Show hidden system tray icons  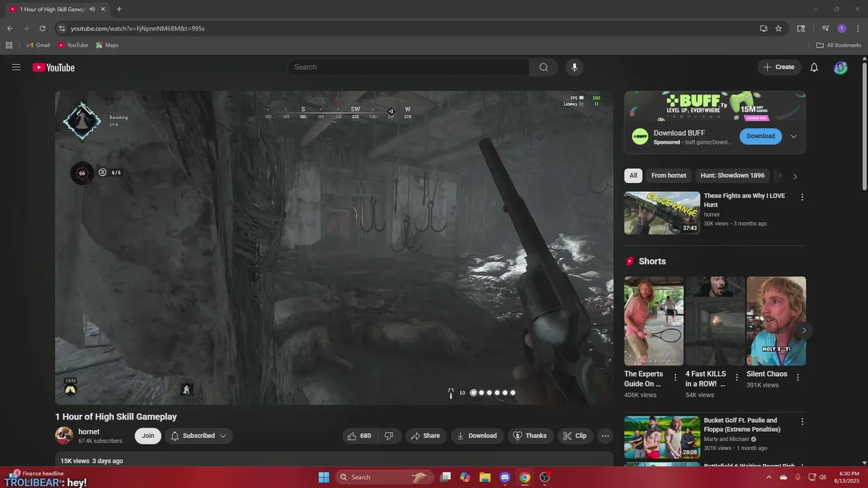[768, 477]
